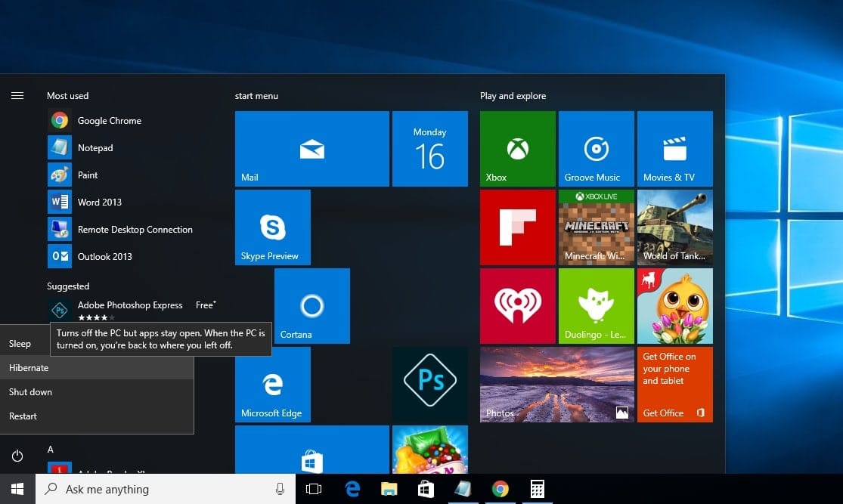Image resolution: width=843 pixels, height=504 pixels.
Task: Open the Groove Music tile
Action: [597, 149]
